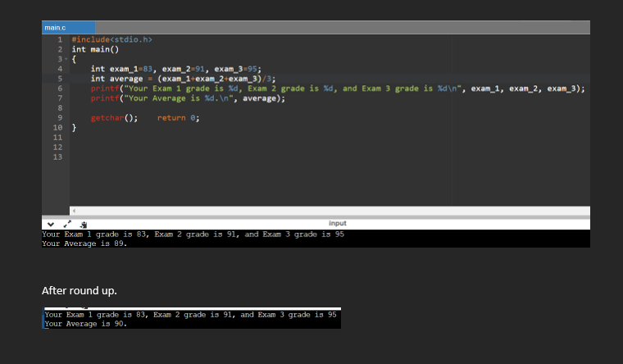Screen dimensions: 623x364
Task: Click the "input" label on console bar
Action: [x=338, y=223]
